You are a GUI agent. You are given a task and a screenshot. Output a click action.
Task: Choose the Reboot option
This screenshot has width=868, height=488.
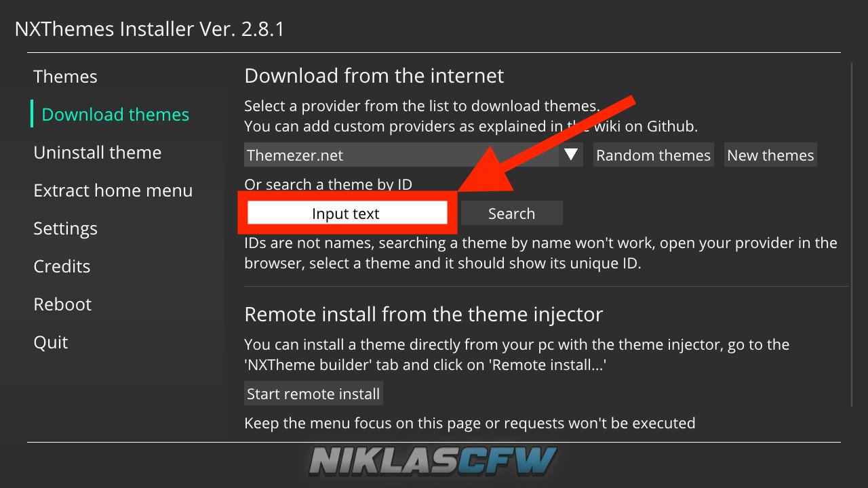(x=62, y=304)
